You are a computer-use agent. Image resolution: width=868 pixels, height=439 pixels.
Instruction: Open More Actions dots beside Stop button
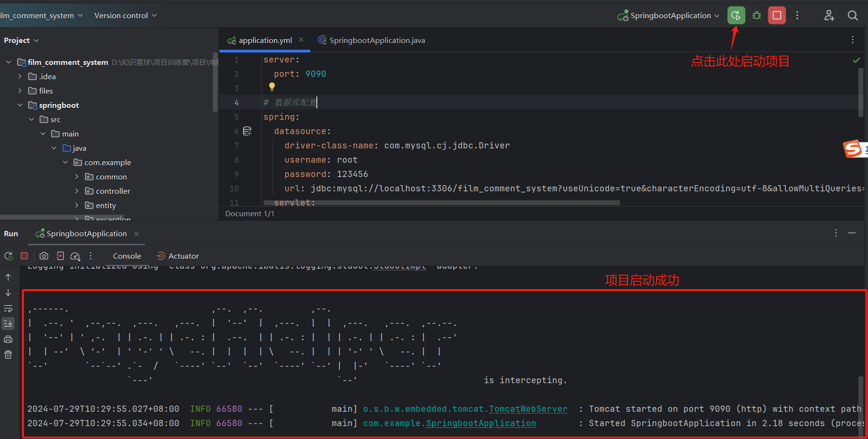click(x=797, y=15)
